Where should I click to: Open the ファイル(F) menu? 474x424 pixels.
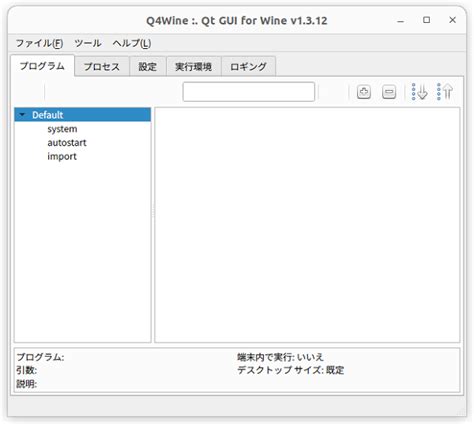click(x=39, y=43)
